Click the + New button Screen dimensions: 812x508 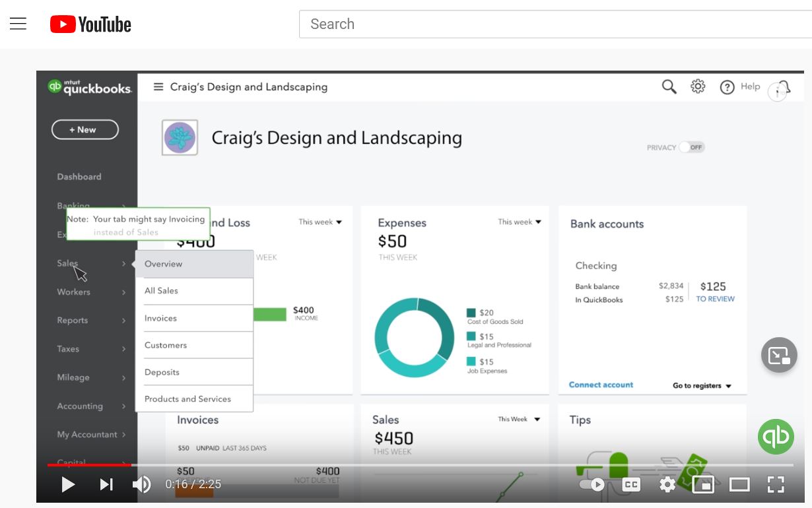point(85,130)
